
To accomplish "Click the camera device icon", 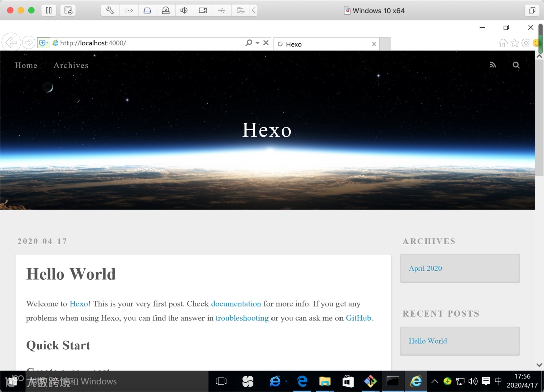I will (x=203, y=10).
